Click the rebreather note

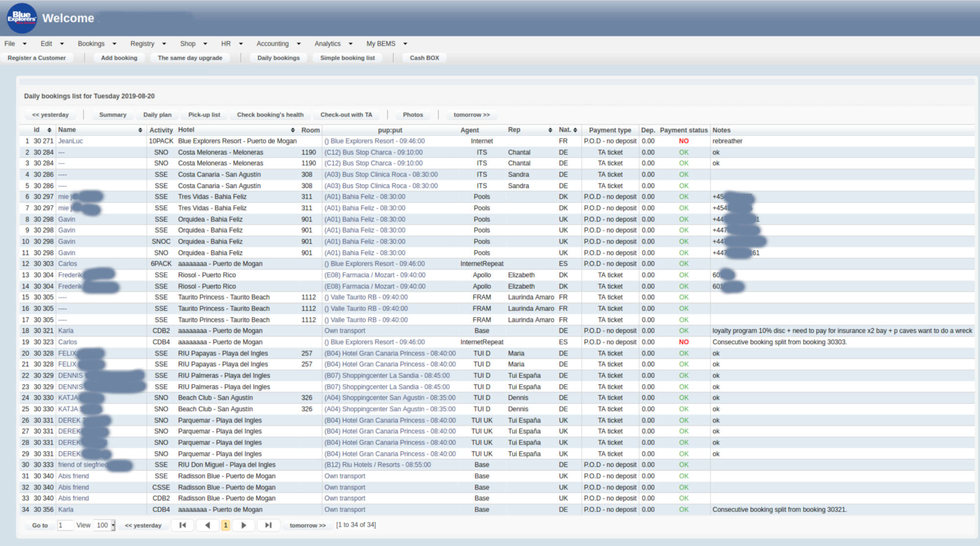coord(727,141)
